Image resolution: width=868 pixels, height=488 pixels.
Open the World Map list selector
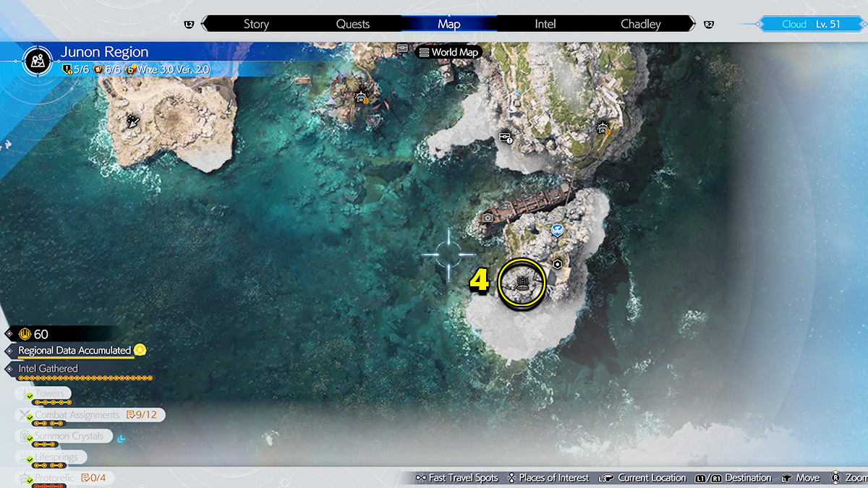pyautogui.click(x=448, y=52)
